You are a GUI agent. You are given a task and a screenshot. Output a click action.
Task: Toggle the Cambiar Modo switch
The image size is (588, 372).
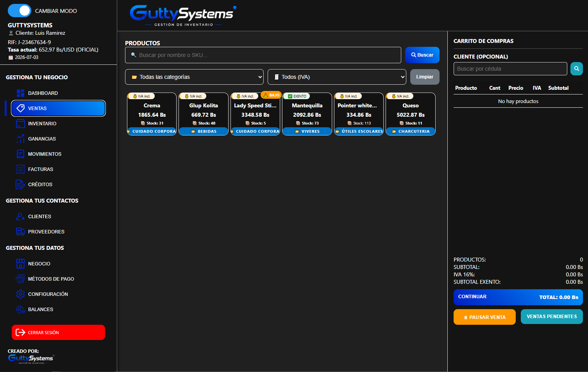click(x=20, y=11)
